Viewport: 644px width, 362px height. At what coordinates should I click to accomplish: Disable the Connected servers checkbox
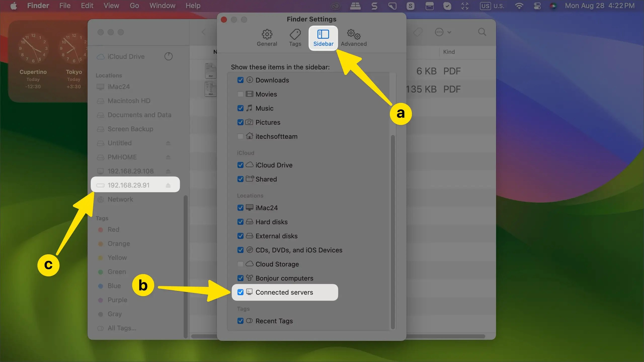(240, 292)
